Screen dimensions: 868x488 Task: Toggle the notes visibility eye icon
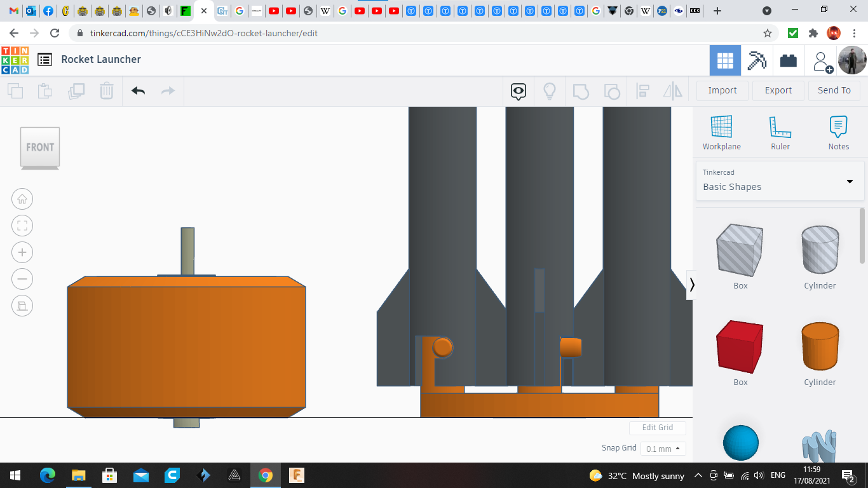coord(519,91)
